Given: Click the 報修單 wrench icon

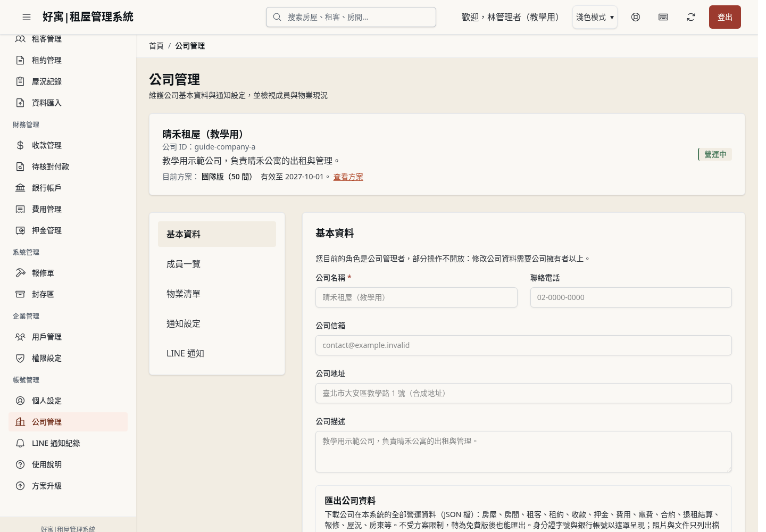Looking at the screenshot, I should 20,273.
